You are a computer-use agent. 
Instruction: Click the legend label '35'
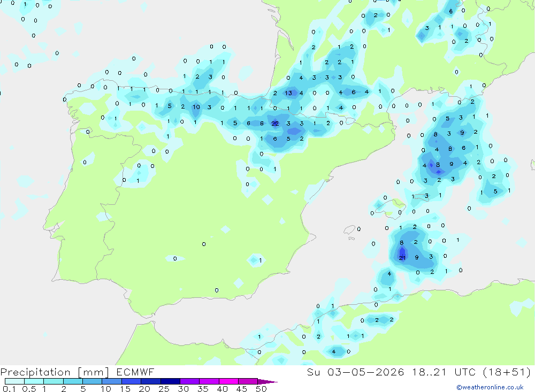click(203, 389)
